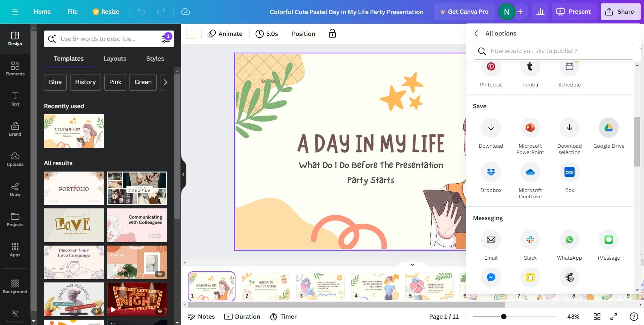Image resolution: width=644 pixels, height=325 pixels.
Task: Click the lock icon in toolbar
Action: click(332, 34)
